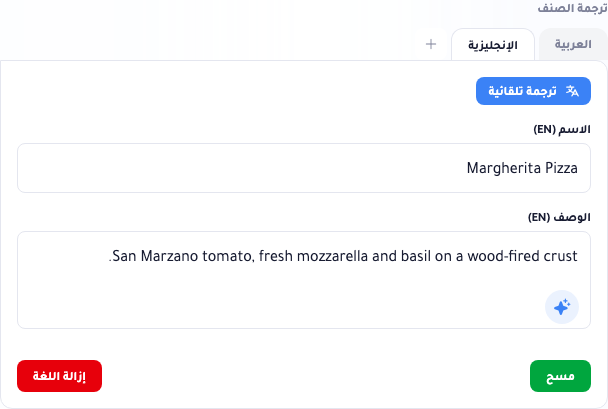Remove the language with the red إزالة اللغة button
Screen dimensions: 608x409
tap(59, 376)
